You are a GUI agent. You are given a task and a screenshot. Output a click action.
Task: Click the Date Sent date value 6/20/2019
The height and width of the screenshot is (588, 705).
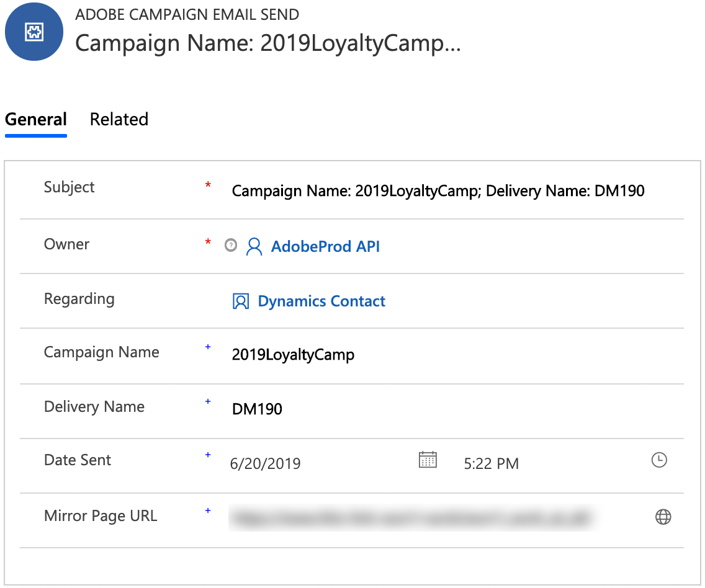point(266,463)
